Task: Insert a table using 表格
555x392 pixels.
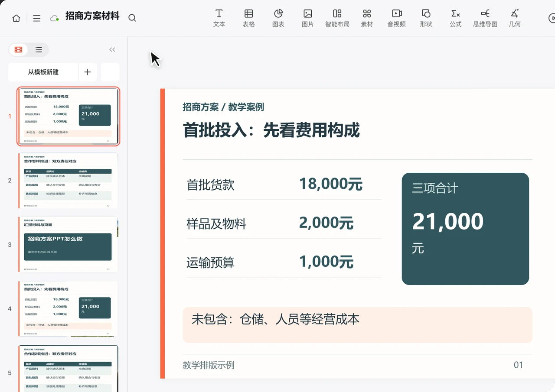Action: coord(248,18)
